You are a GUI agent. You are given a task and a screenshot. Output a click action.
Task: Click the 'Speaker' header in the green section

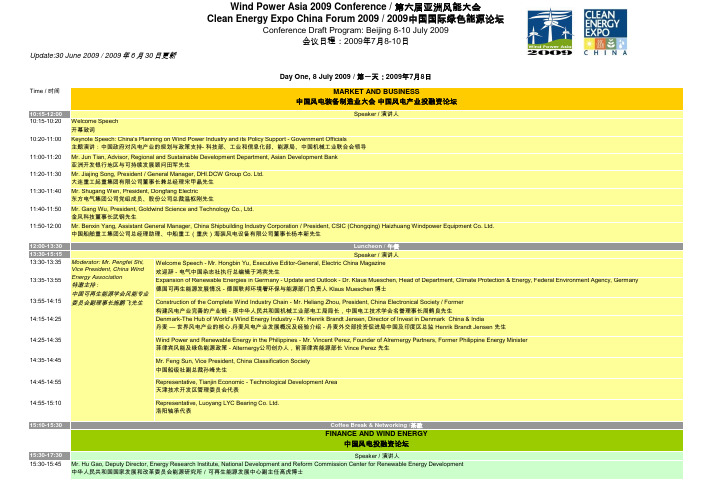pos(377,456)
